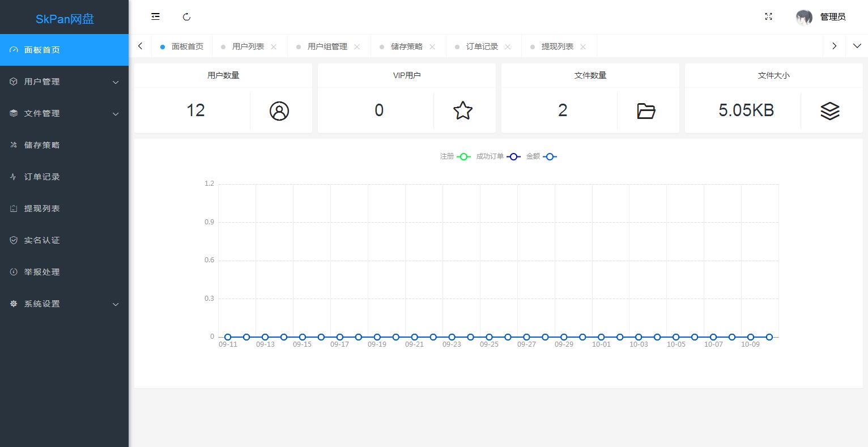Toggle the 金额 series in chart legend
868x447 pixels.
(x=541, y=156)
